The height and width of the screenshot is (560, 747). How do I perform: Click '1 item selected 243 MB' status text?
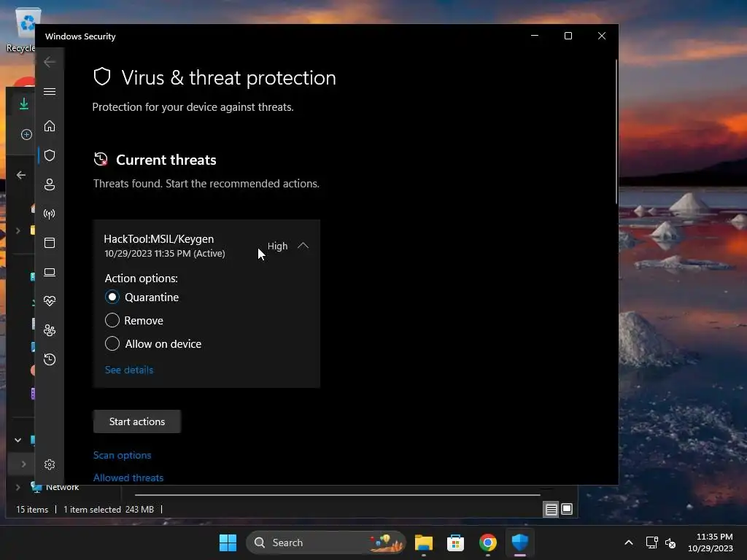click(x=109, y=510)
